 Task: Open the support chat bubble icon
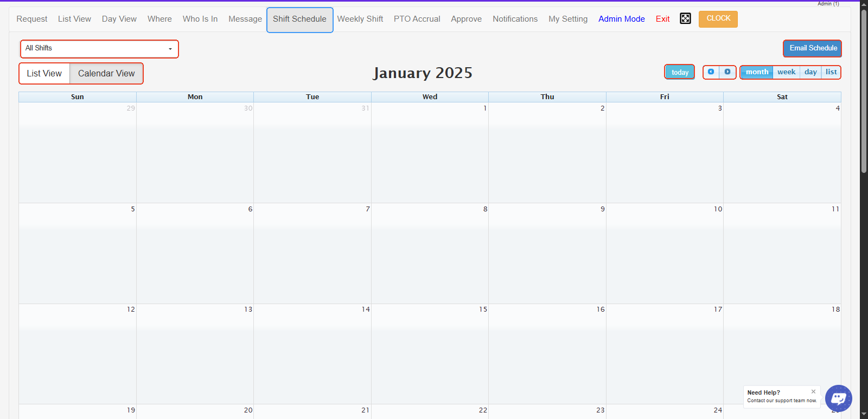pyautogui.click(x=838, y=398)
